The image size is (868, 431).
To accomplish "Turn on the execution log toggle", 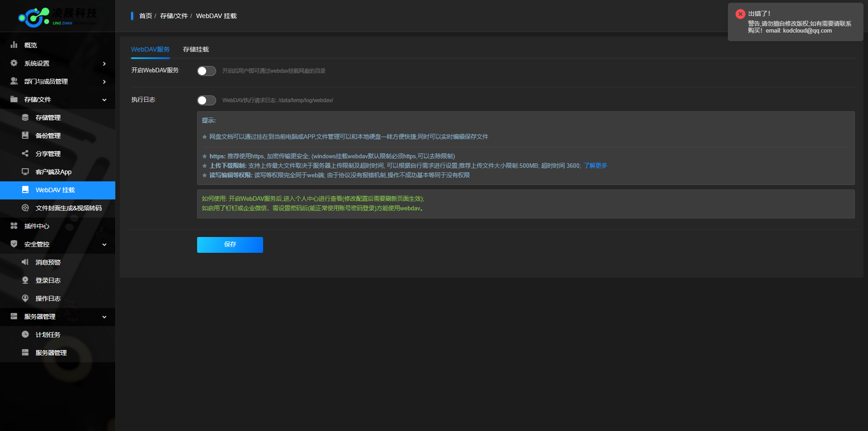I will [x=206, y=100].
